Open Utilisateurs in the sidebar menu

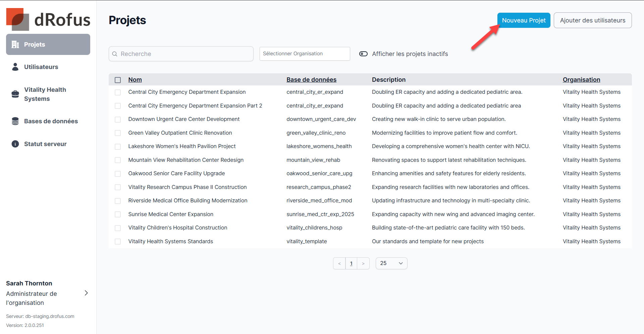coord(41,67)
